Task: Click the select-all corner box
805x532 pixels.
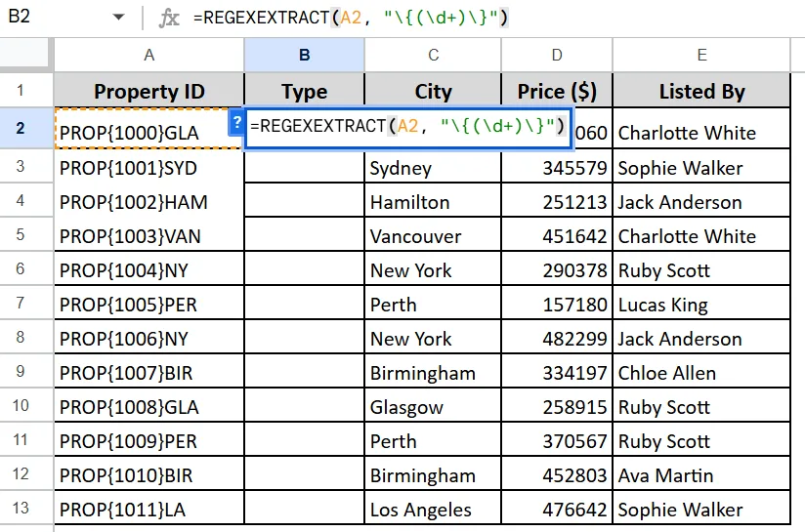Action: pyautogui.click(x=26, y=55)
